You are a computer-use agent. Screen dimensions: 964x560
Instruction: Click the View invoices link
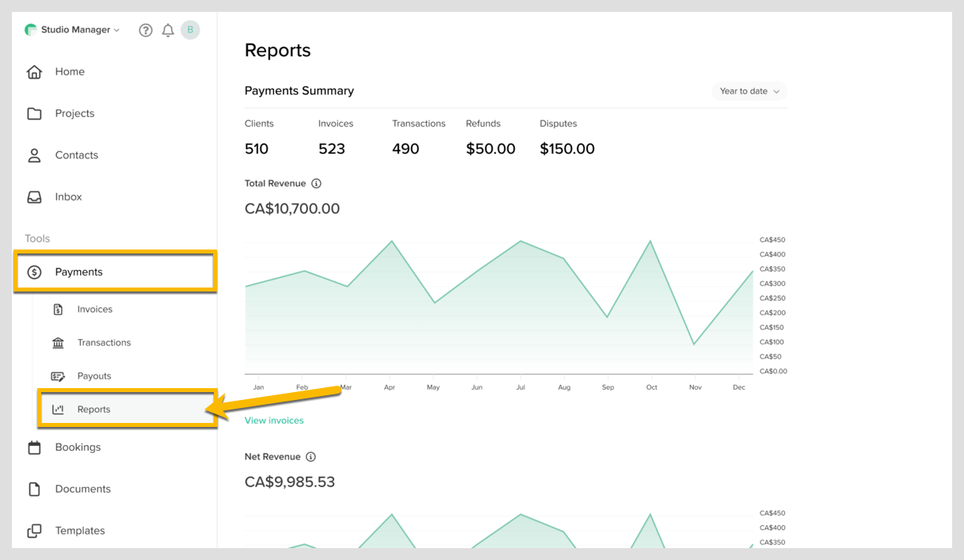tap(274, 421)
